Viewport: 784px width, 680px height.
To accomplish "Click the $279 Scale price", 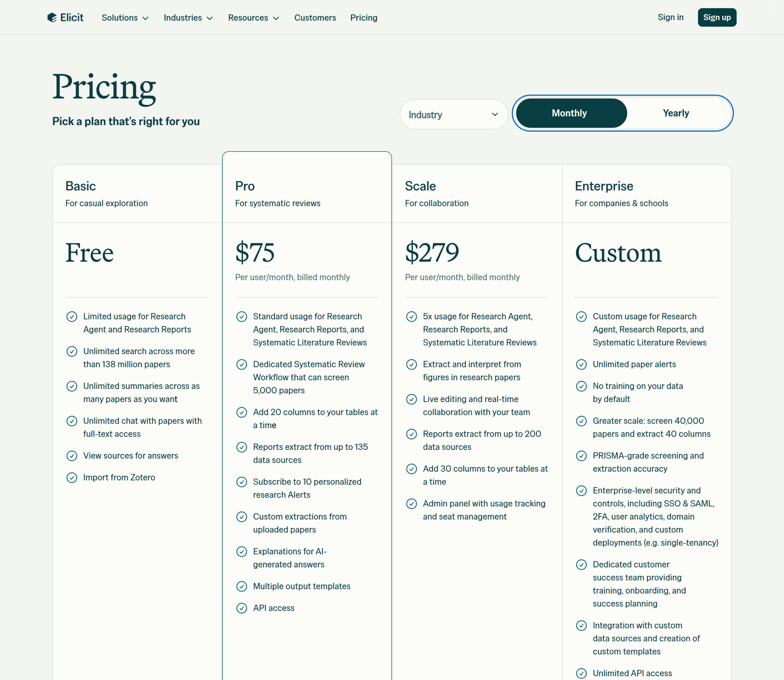I will point(432,253).
